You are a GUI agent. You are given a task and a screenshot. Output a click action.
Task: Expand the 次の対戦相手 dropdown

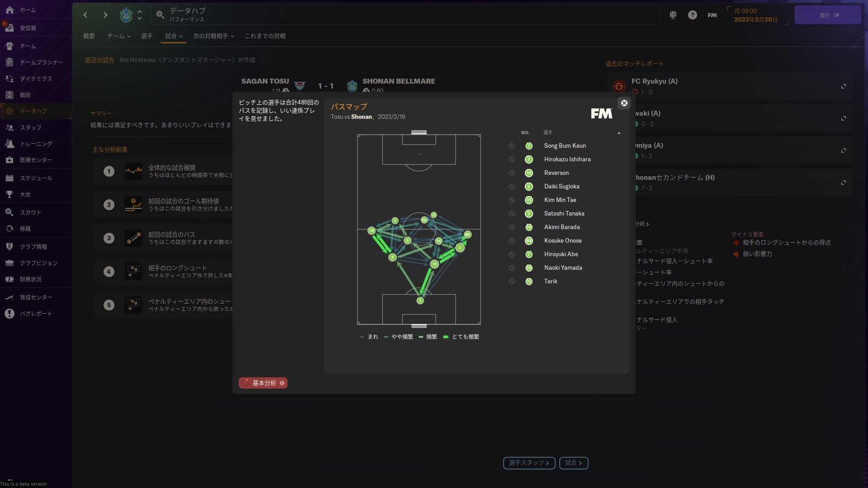tap(213, 36)
